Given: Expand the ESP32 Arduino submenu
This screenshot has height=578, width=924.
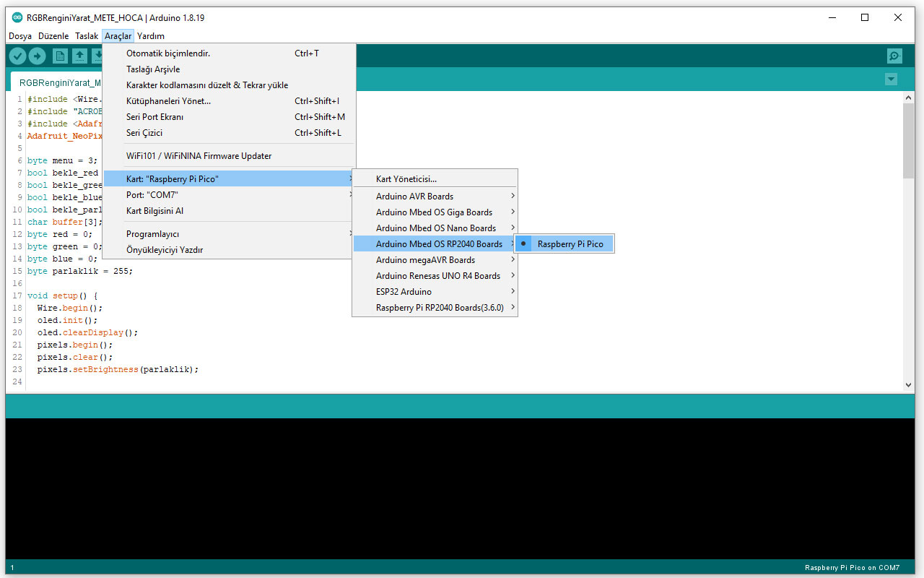Looking at the screenshot, I should pos(435,292).
